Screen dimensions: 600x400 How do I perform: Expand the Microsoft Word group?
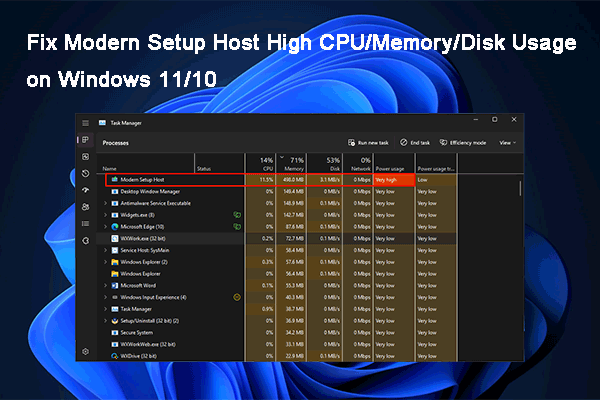pos(105,285)
